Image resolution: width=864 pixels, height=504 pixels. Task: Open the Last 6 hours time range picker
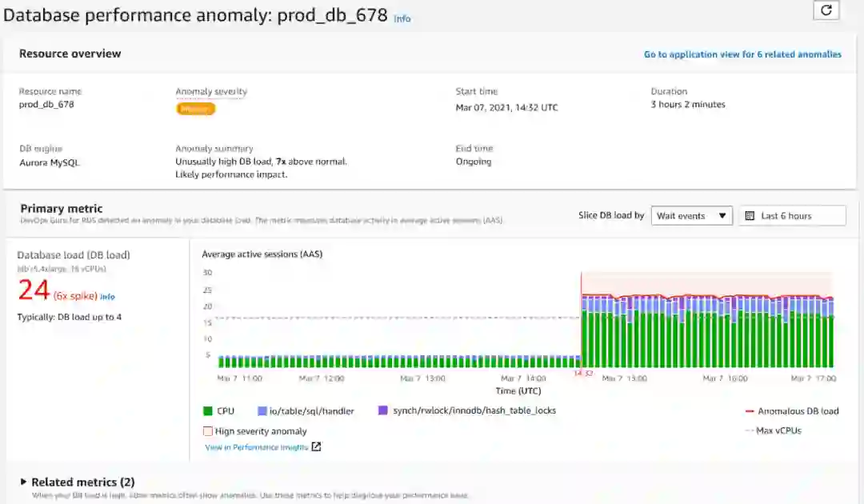tap(792, 215)
